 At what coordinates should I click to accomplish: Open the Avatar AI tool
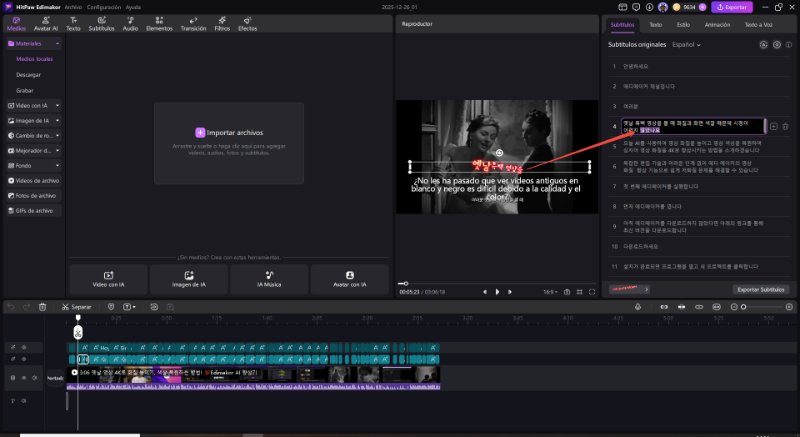(x=45, y=24)
